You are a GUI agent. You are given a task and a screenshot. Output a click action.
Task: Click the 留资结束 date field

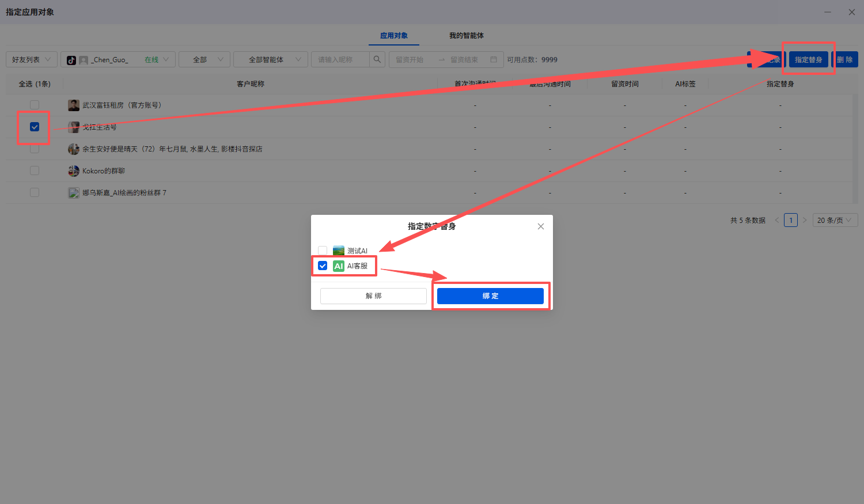pos(464,59)
